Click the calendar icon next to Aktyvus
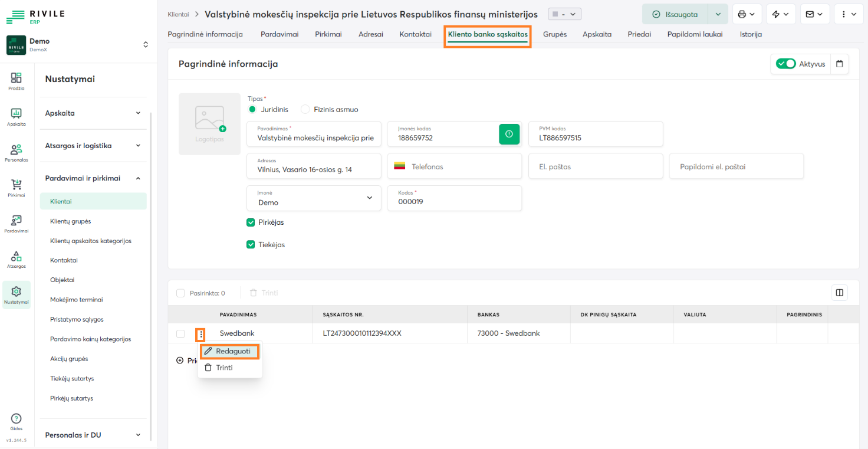The image size is (868, 449). (x=840, y=64)
